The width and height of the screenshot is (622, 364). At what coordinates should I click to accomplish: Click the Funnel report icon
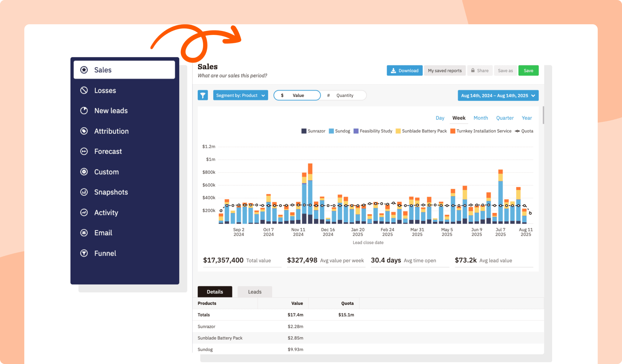pyautogui.click(x=84, y=253)
